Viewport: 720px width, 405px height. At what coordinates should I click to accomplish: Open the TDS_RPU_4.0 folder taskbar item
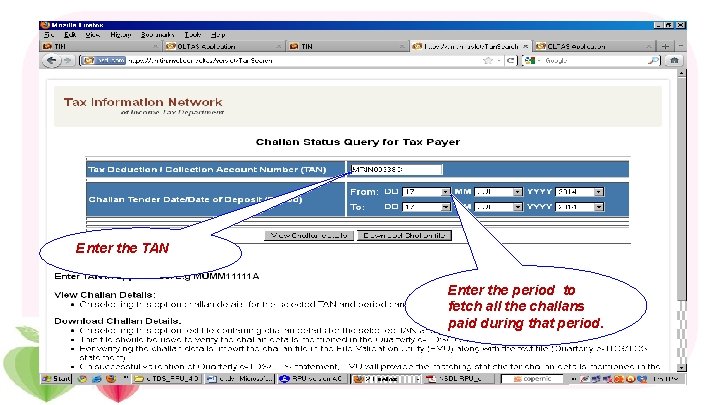(166, 379)
